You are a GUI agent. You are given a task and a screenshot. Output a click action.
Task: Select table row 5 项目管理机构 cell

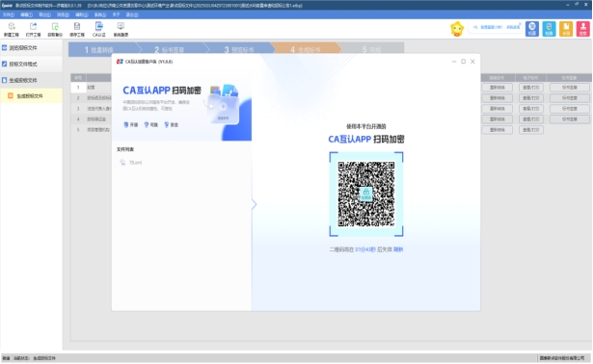(x=98, y=129)
